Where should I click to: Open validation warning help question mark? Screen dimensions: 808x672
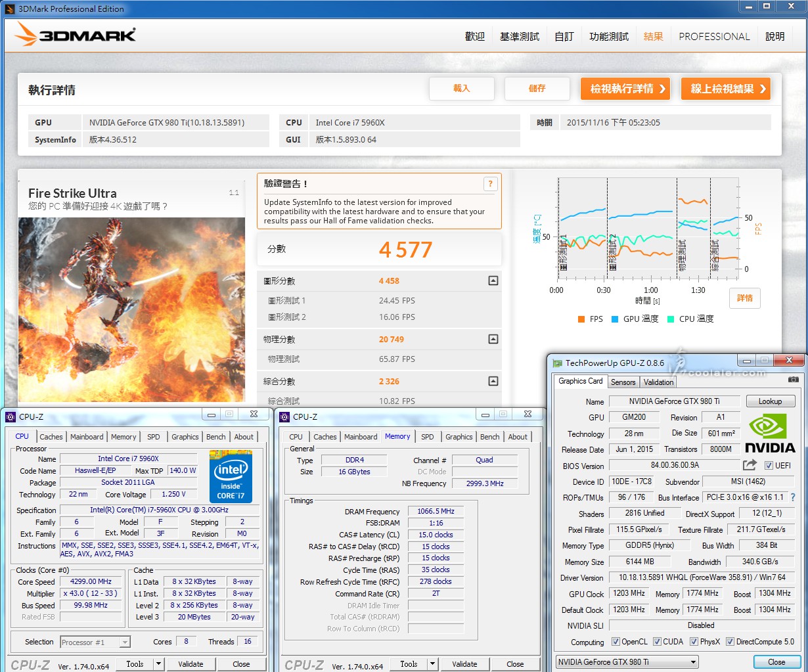tap(490, 184)
